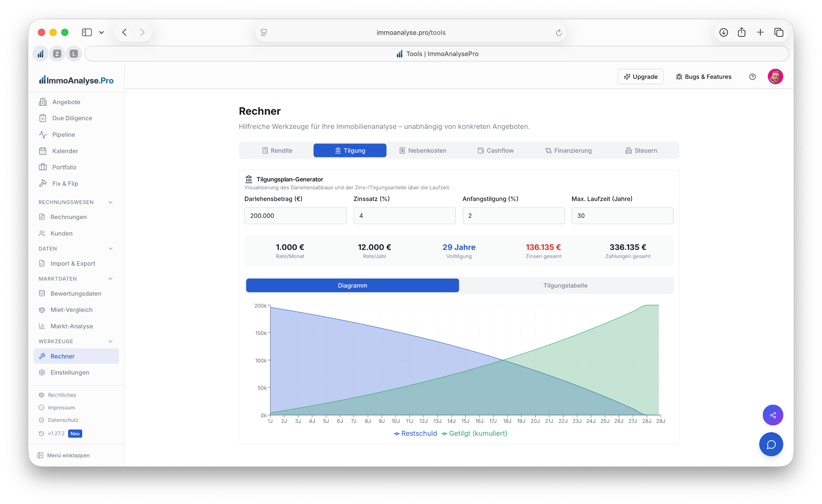The height and width of the screenshot is (504, 822).
Task: Click the help question mark icon
Action: [752, 77]
